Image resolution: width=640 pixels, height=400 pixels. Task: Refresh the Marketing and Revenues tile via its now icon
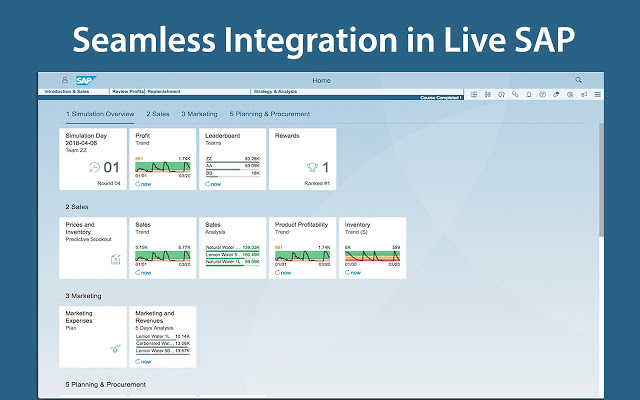[143, 362]
